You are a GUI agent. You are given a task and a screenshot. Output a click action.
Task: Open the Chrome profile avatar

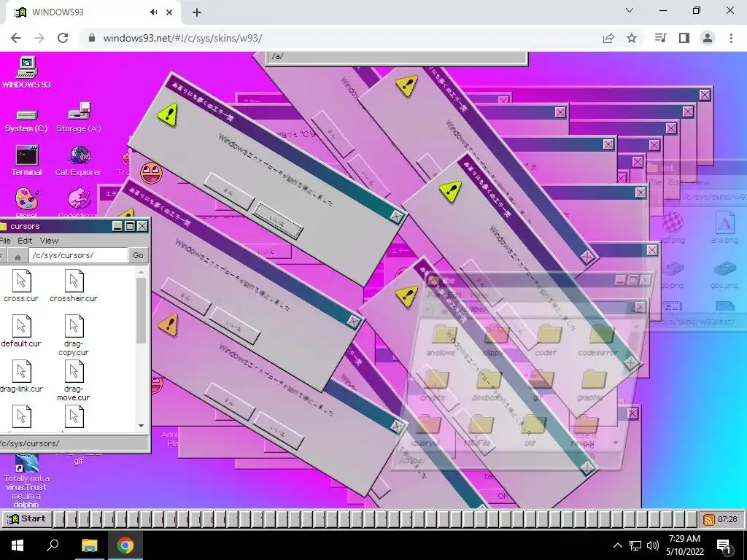click(x=708, y=38)
